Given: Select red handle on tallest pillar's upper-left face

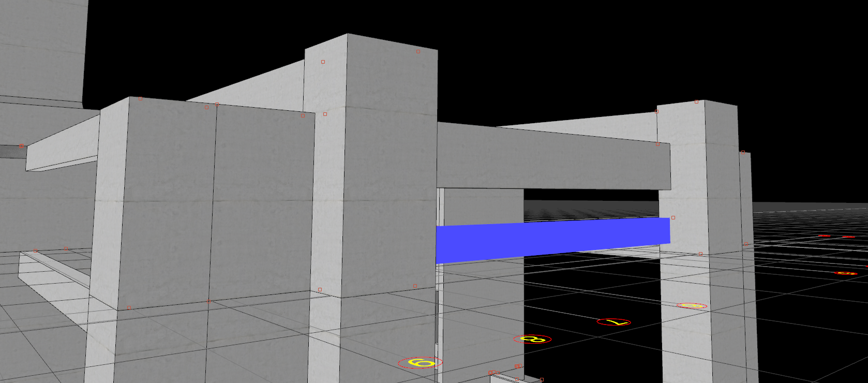Looking at the screenshot, I should click(x=323, y=62).
